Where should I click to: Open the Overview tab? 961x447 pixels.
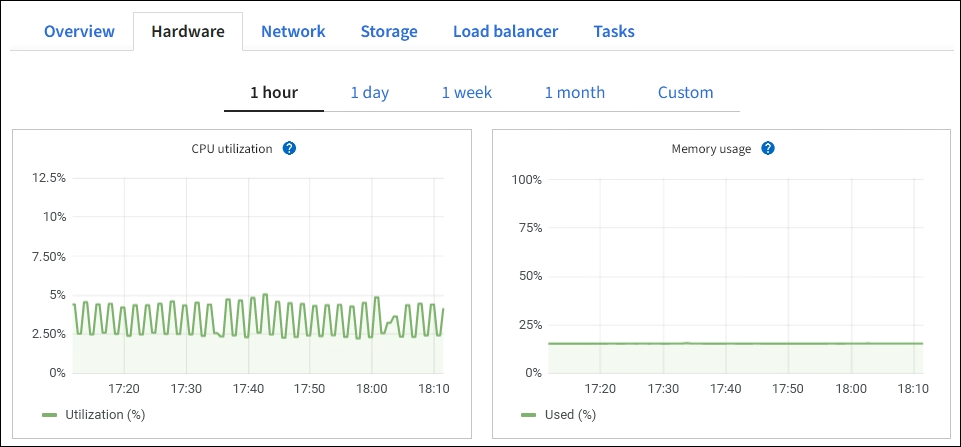79,31
